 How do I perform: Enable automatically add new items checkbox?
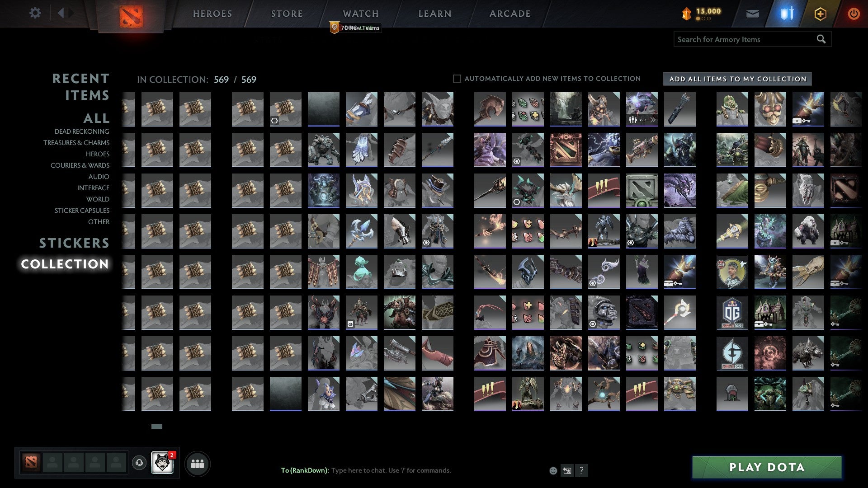[x=457, y=79]
